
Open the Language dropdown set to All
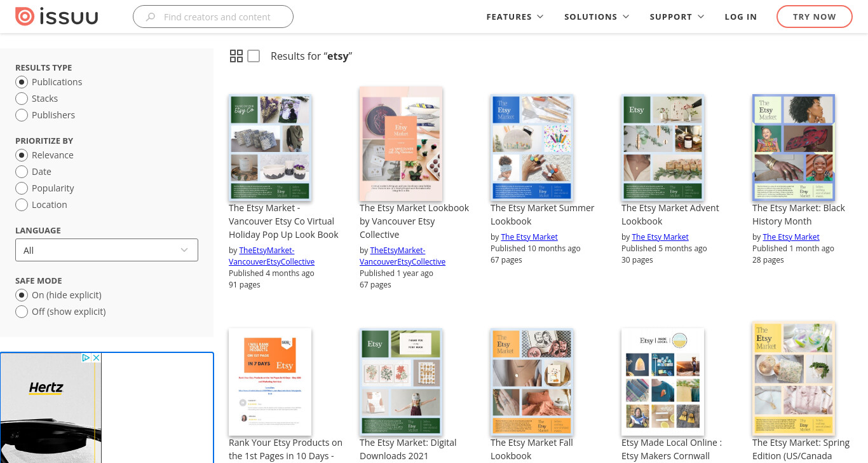tap(107, 250)
